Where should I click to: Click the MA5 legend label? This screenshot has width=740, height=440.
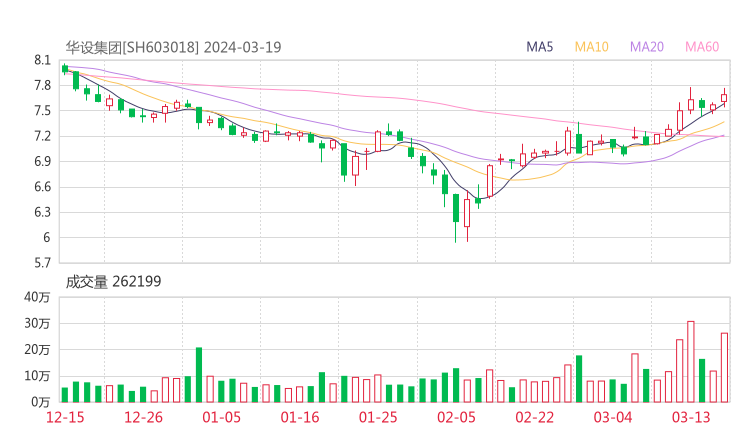(x=539, y=47)
